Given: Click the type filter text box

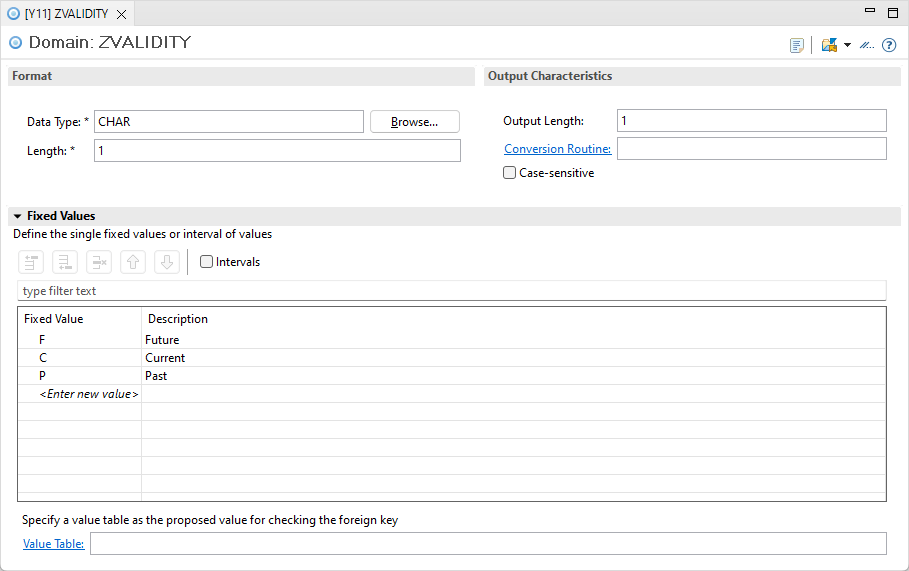Looking at the screenshot, I should click(452, 291).
